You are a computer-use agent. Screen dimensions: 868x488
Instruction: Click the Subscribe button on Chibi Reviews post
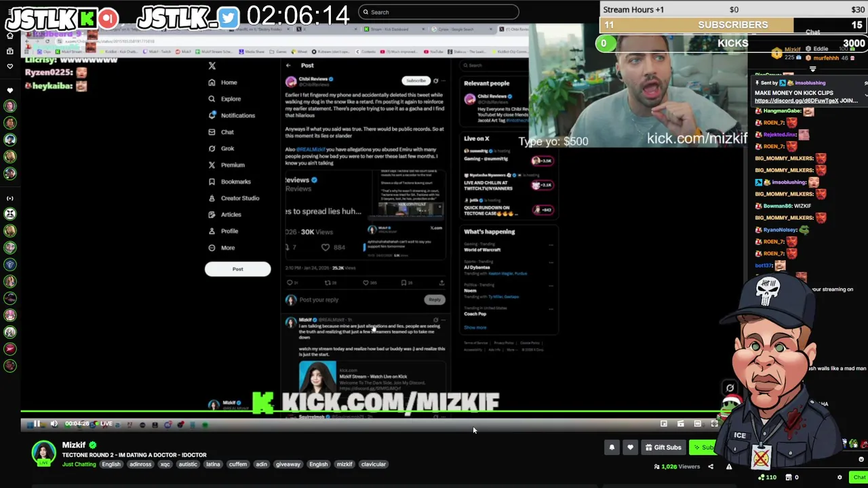[x=416, y=81]
